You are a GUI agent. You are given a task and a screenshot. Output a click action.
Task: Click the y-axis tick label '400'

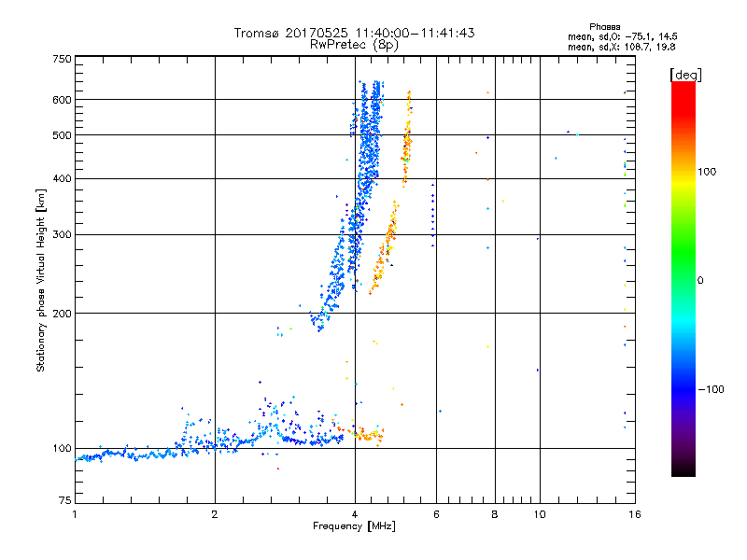click(x=63, y=178)
